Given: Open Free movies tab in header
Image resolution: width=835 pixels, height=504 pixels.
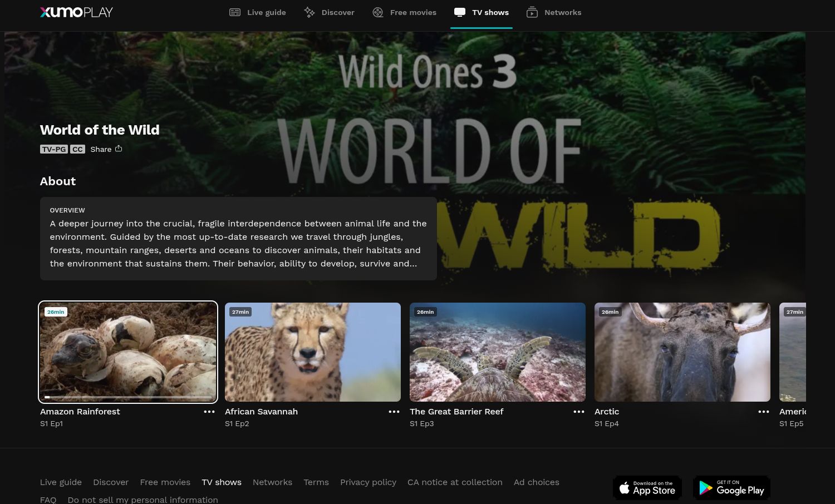Looking at the screenshot, I should pos(405,12).
